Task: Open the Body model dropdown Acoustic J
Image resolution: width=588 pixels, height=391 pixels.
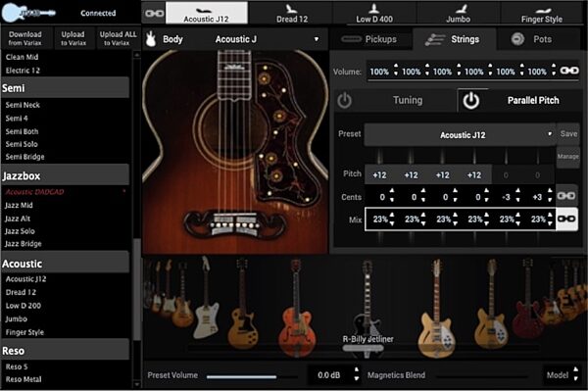Action: (267, 39)
